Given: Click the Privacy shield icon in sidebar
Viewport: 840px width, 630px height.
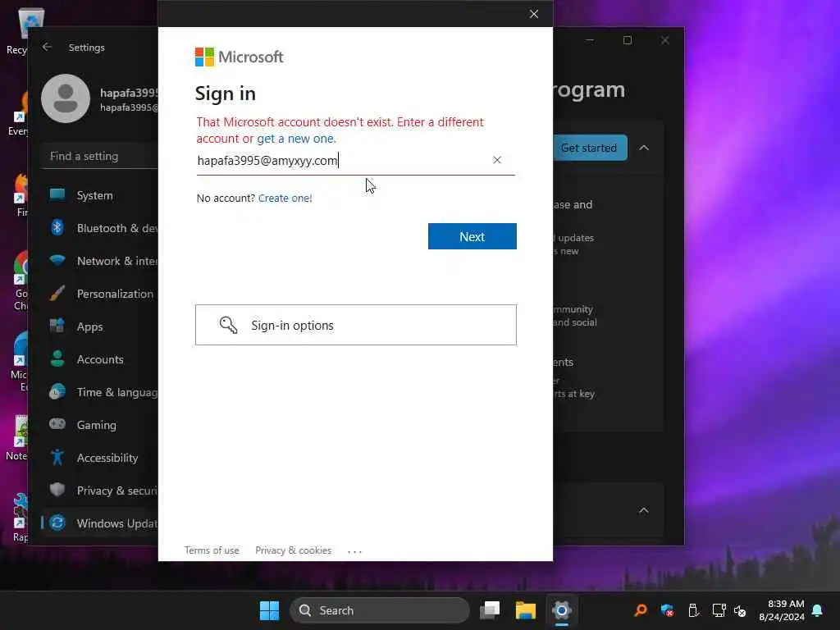Looking at the screenshot, I should (57, 490).
